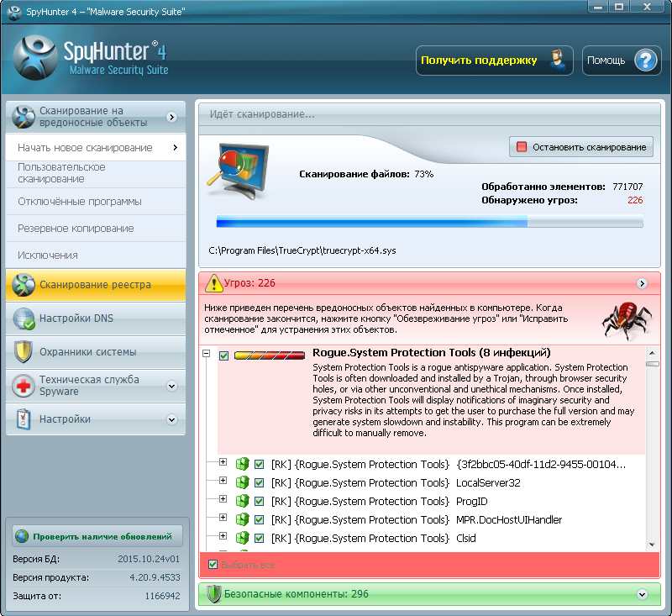Toggle the ProgID row checkbox
672x616 pixels.
click(x=259, y=501)
